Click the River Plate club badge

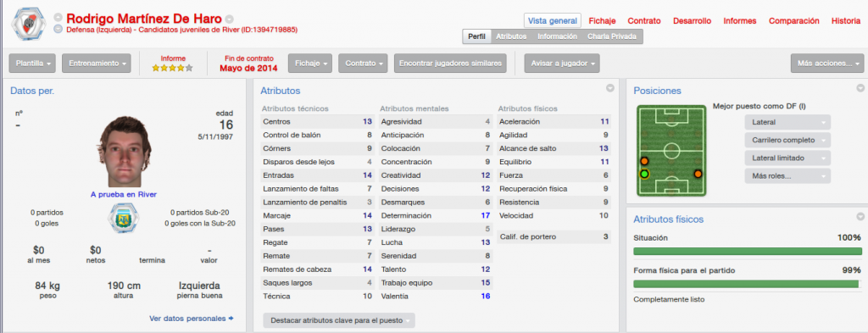[27, 23]
